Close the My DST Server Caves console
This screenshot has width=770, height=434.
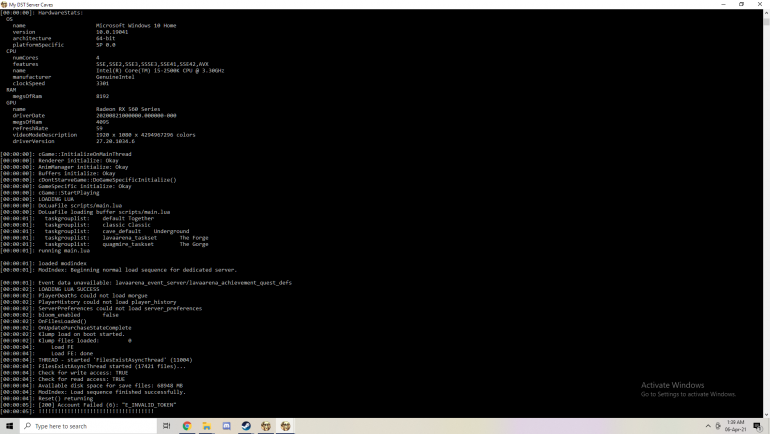point(761,4)
